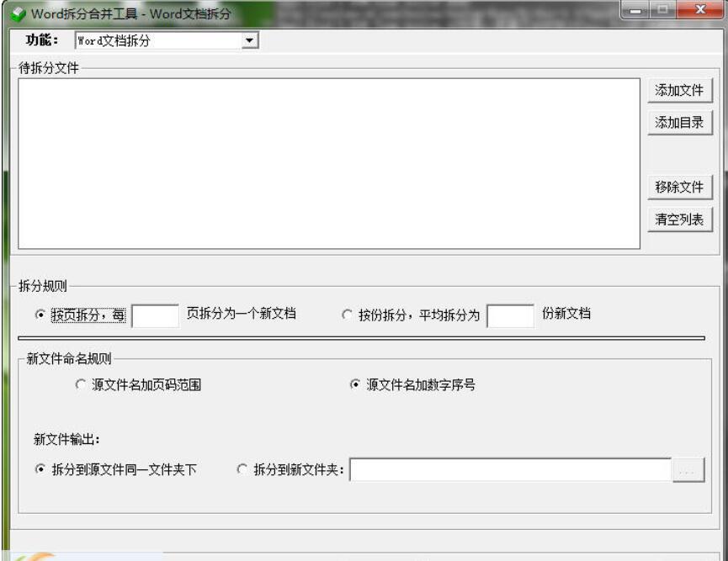Viewport: 728px width, 561px height.
Task: Focus the number-of-copies input field
Action: (x=510, y=315)
